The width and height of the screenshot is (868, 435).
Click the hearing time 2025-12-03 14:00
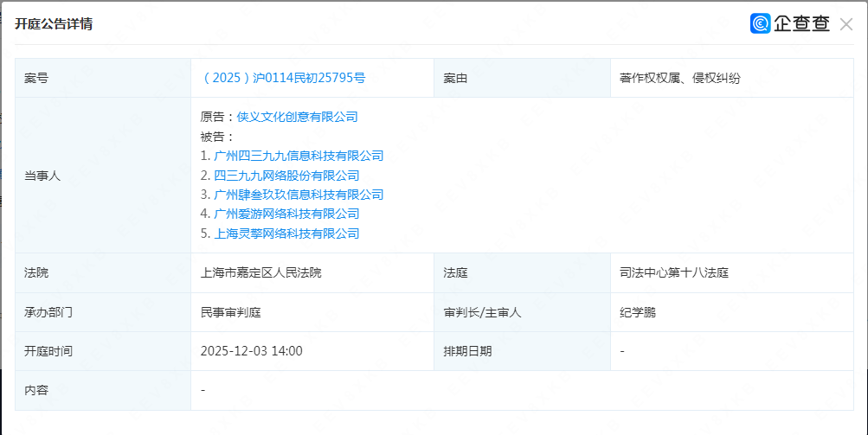point(251,351)
